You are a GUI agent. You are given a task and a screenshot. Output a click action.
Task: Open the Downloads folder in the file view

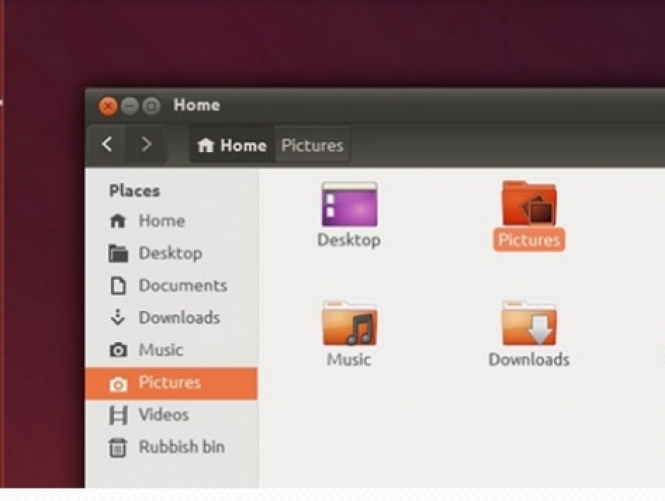[529, 324]
